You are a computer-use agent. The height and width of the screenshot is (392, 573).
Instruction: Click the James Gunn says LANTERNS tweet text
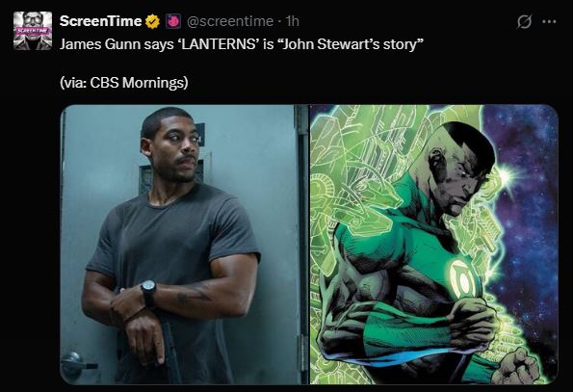pos(241,44)
